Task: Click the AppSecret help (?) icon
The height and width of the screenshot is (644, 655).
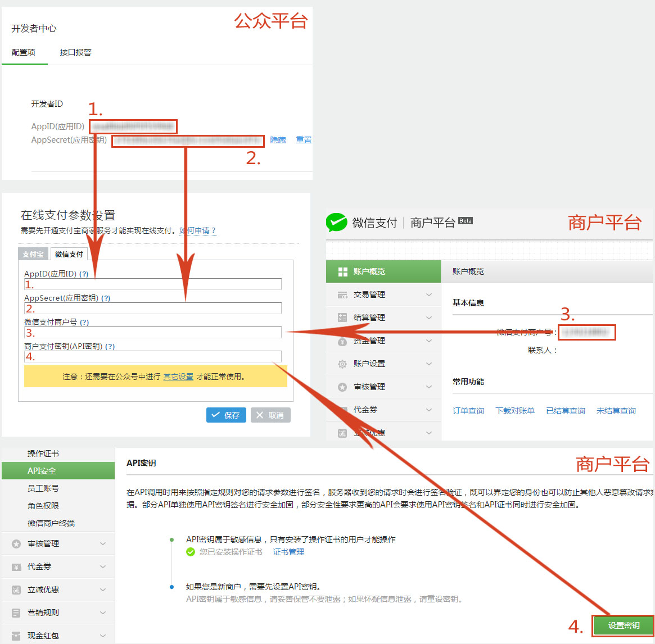Action: pyautogui.click(x=106, y=298)
